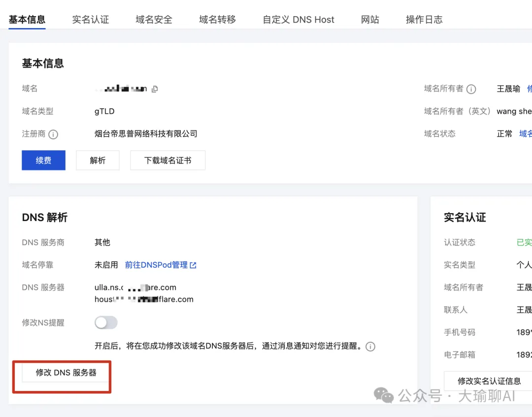Click the registrar name 烟台帝思普网络科技有限公司
The width and height of the screenshot is (532, 417).
(146, 133)
